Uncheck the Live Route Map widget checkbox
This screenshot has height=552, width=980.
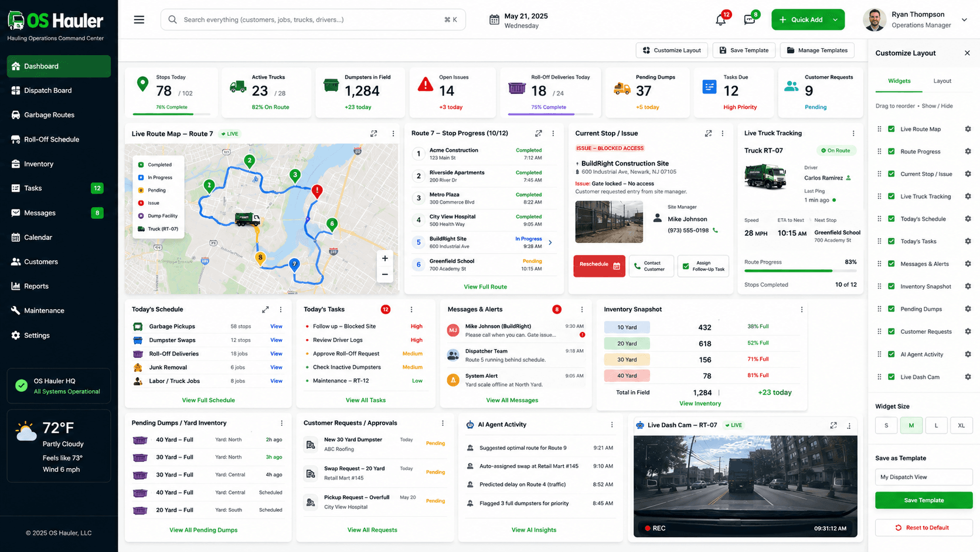tap(891, 129)
